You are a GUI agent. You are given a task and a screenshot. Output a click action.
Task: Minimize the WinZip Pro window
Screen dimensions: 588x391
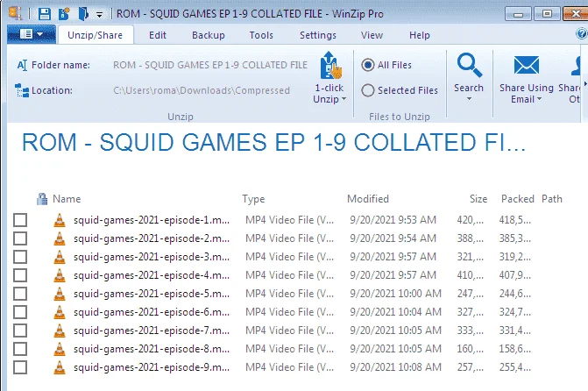pos(518,14)
